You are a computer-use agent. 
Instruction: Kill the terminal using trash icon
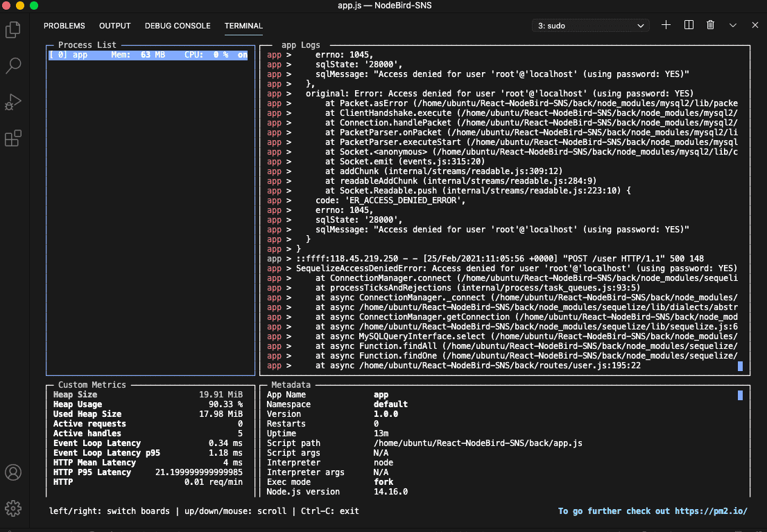click(x=710, y=25)
